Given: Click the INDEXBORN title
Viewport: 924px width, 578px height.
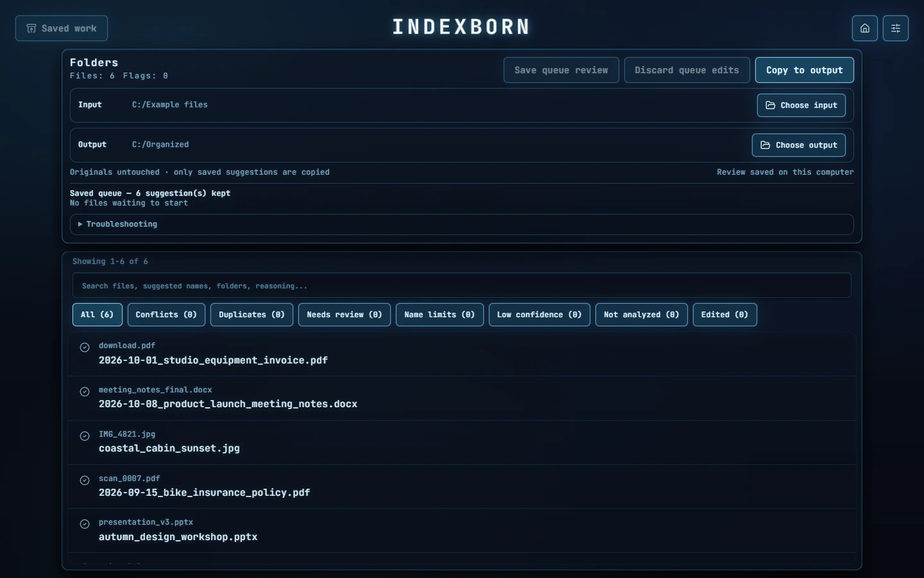Looking at the screenshot, I should coord(461,27).
